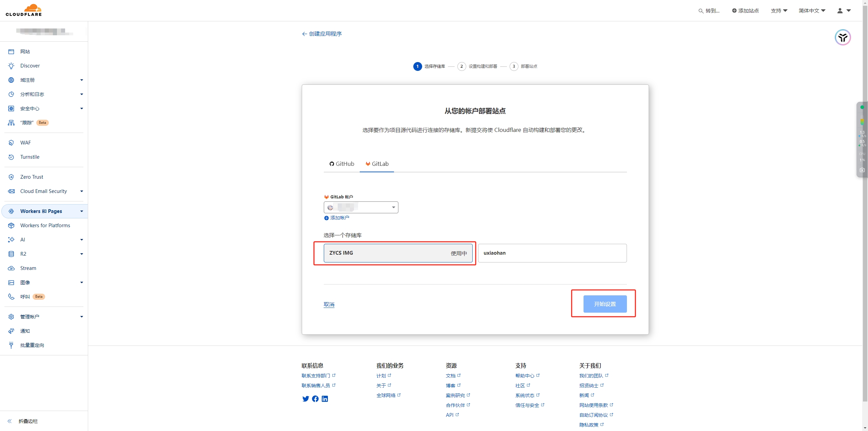Switch to the GitHub tab

pyautogui.click(x=342, y=164)
